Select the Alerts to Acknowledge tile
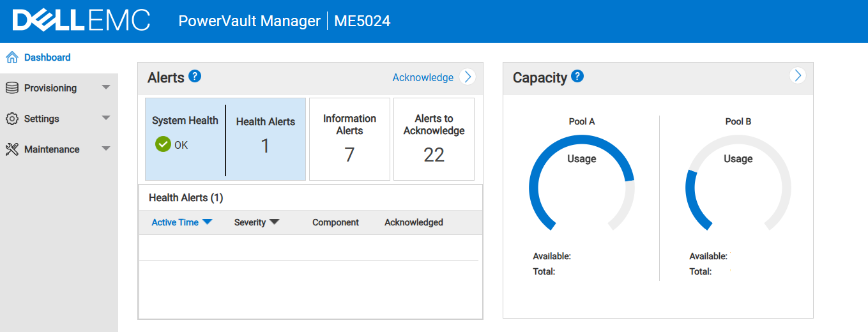Viewport: 868px width, 332px height. tap(434, 139)
